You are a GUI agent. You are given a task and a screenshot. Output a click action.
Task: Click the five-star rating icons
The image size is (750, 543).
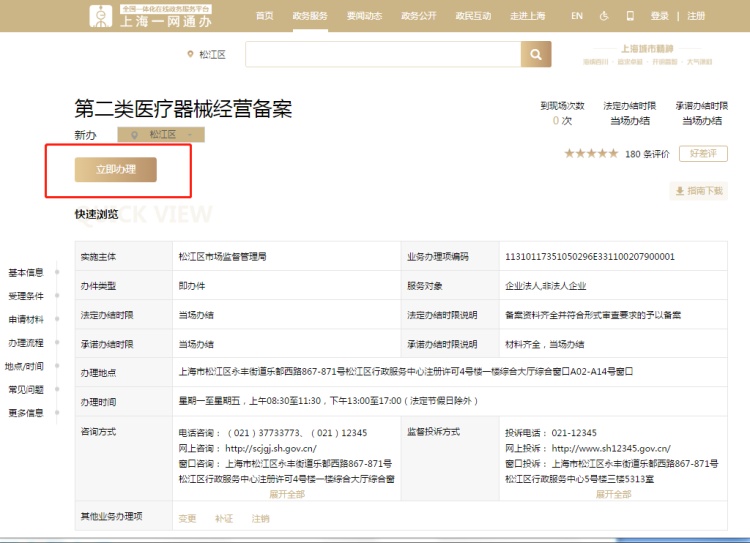coord(591,153)
